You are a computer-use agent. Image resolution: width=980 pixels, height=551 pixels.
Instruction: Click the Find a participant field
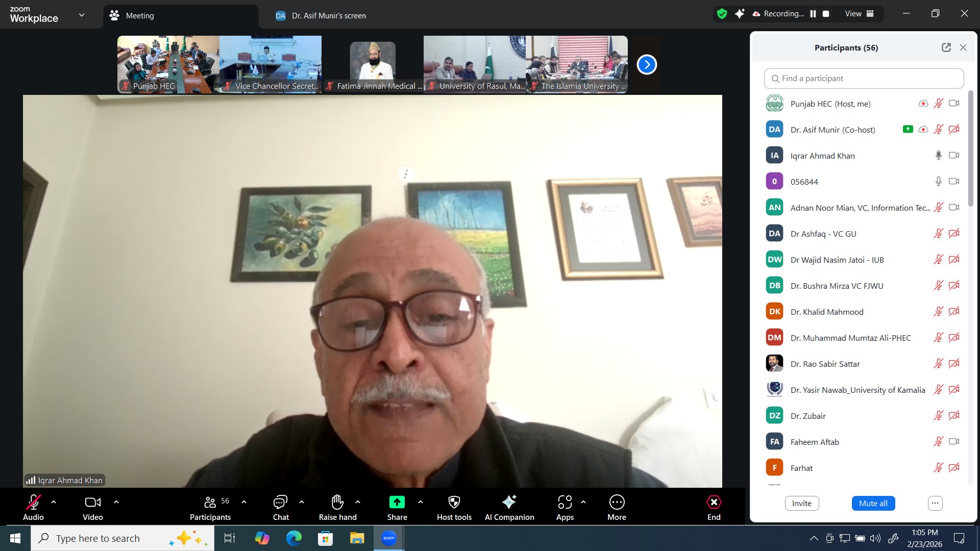click(x=864, y=79)
